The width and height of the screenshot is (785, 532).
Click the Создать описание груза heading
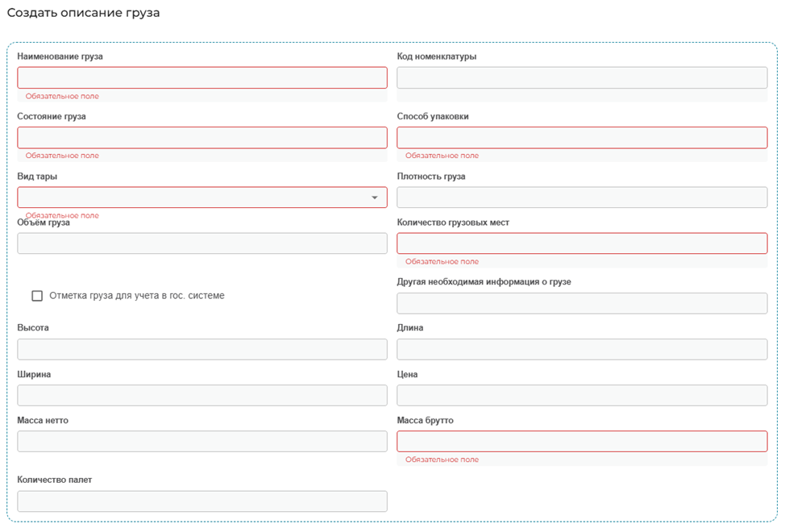pyautogui.click(x=83, y=13)
